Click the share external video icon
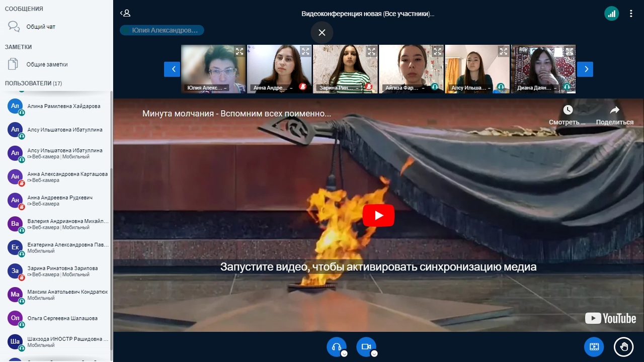Viewport: 644px width, 362px height. (x=594, y=346)
